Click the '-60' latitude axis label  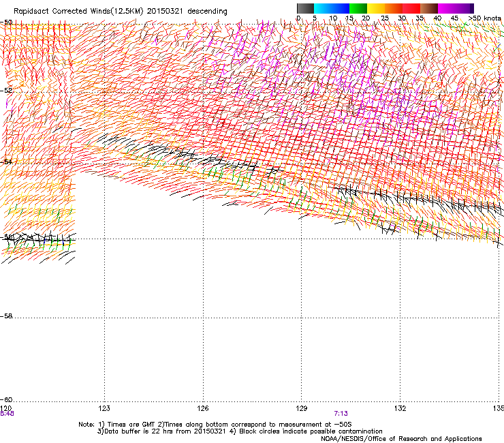(6, 400)
